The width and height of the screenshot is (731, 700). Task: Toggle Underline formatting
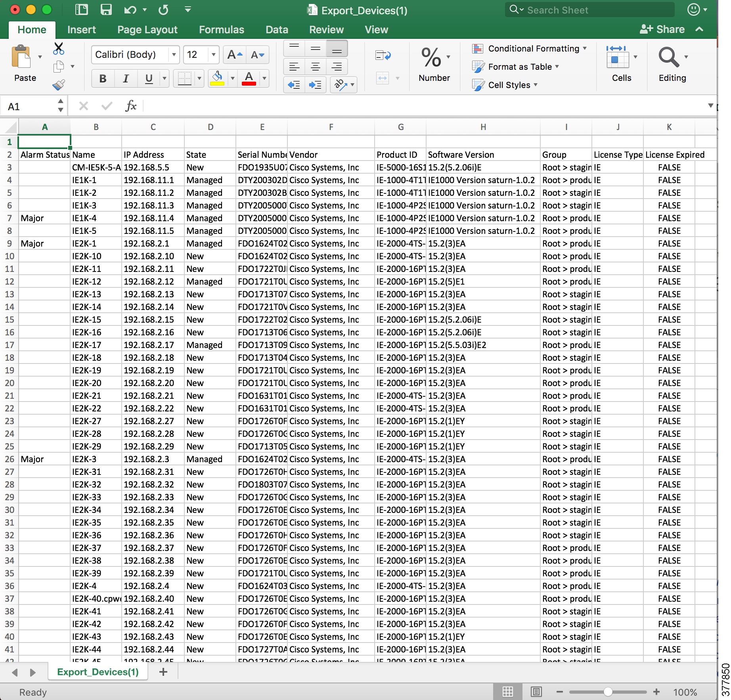[149, 78]
